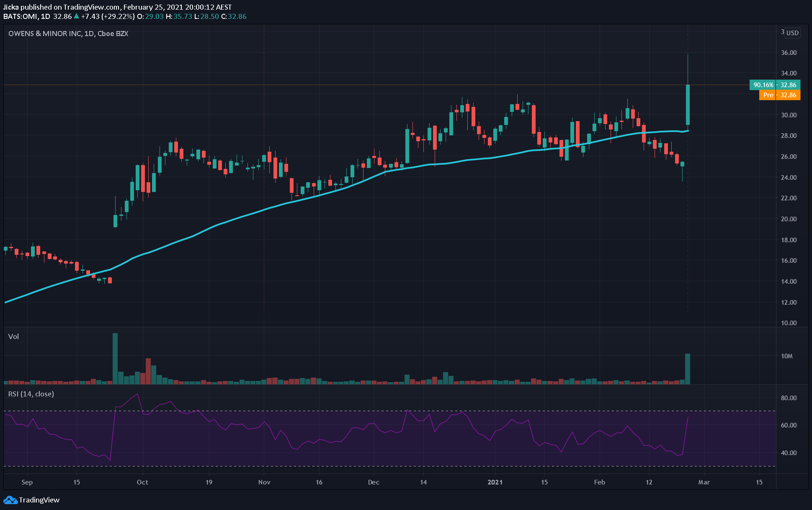Click the 30.00 price axis label
The height and width of the screenshot is (510, 812).
[789, 115]
